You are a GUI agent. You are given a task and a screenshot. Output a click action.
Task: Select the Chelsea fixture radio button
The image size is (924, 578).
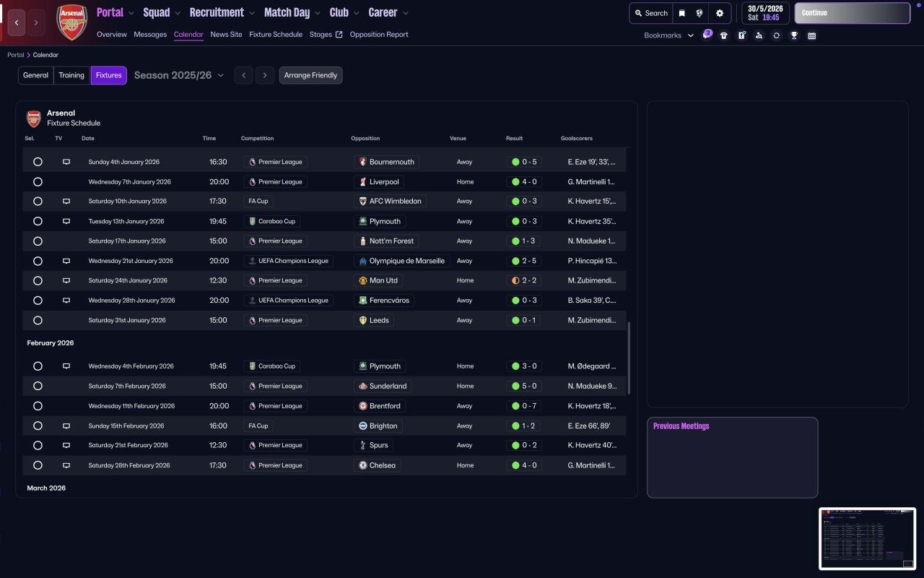click(x=38, y=465)
